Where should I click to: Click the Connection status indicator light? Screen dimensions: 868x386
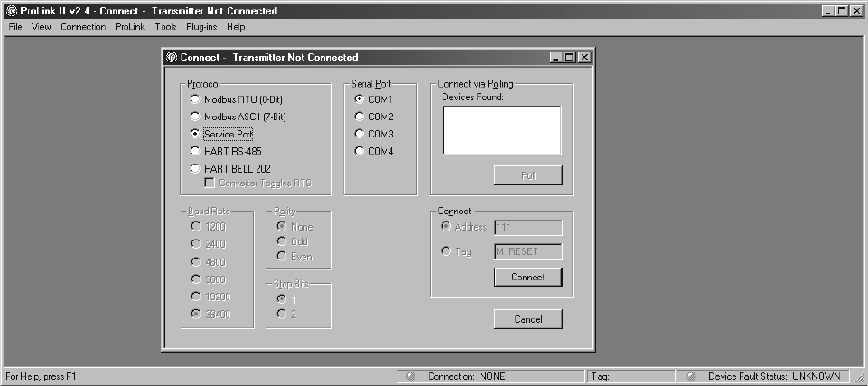click(x=411, y=377)
